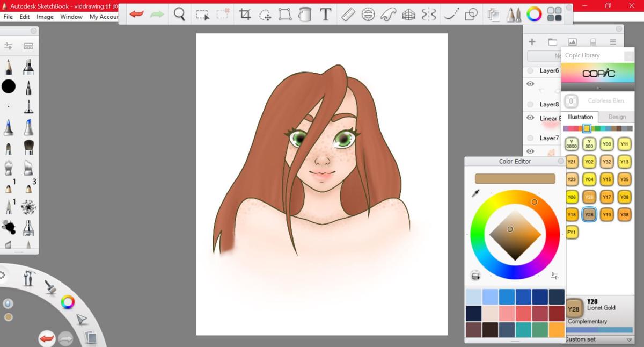Select the Y00 Copic color button
This screenshot has height=347, width=644.
[x=606, y=144]
